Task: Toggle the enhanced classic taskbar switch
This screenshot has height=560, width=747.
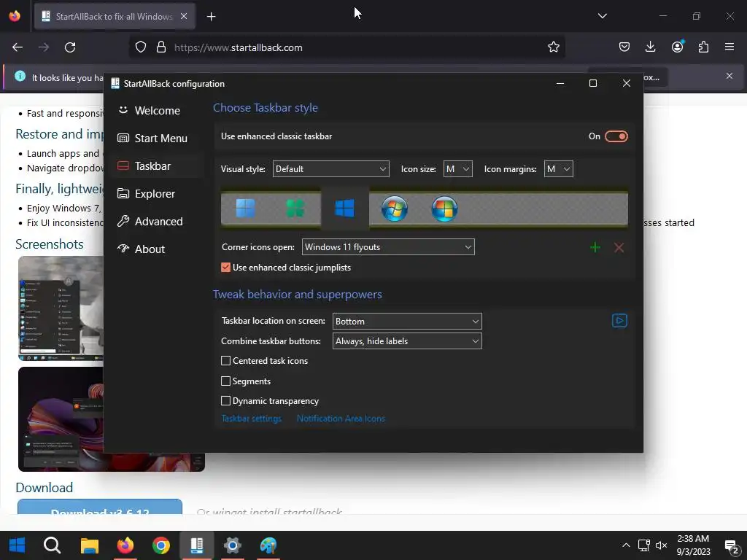Action: click(616, 136)
